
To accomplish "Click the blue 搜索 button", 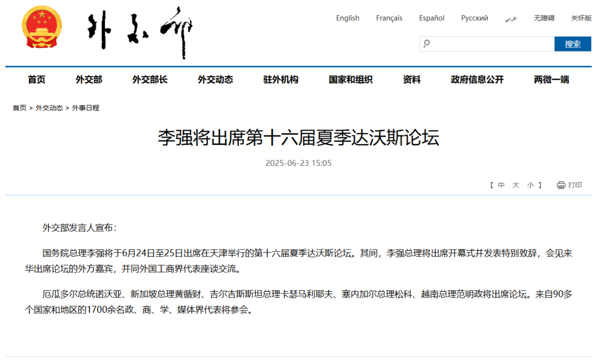I will click(573, 44).
